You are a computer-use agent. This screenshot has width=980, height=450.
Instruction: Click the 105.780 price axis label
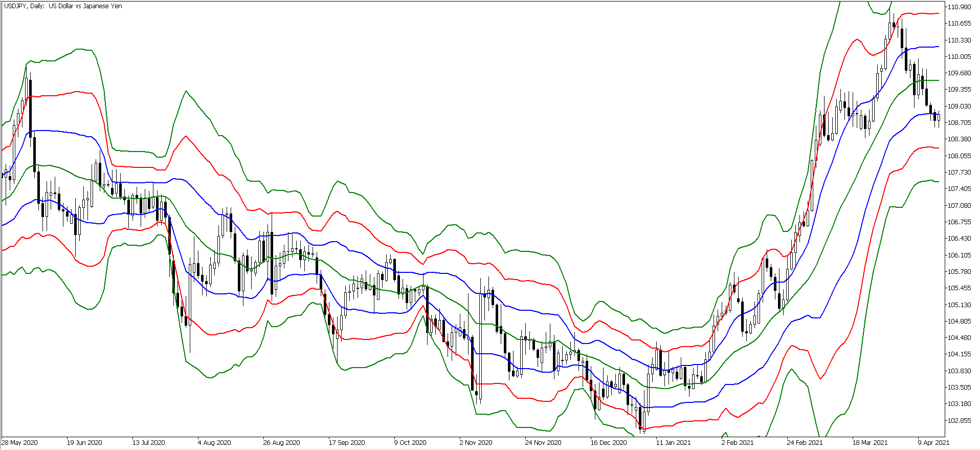[x=959, y=271]
